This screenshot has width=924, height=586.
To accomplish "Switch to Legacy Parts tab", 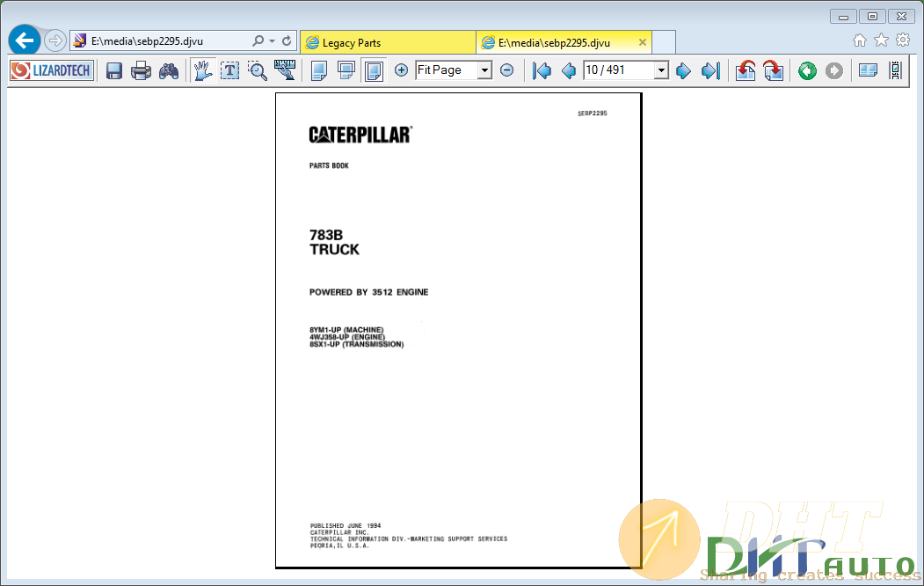I will [x=388, y=42].
